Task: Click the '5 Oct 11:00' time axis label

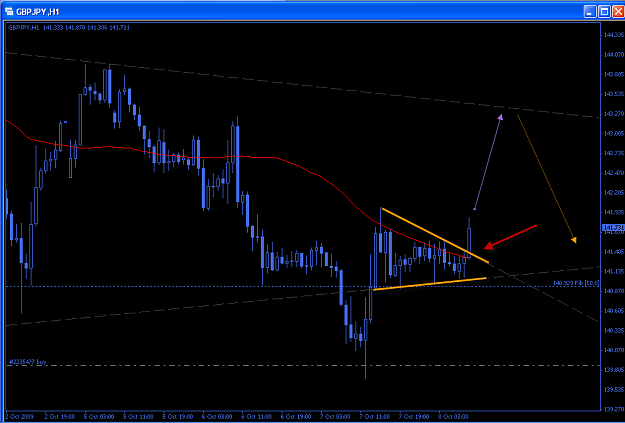Action: 139,417
